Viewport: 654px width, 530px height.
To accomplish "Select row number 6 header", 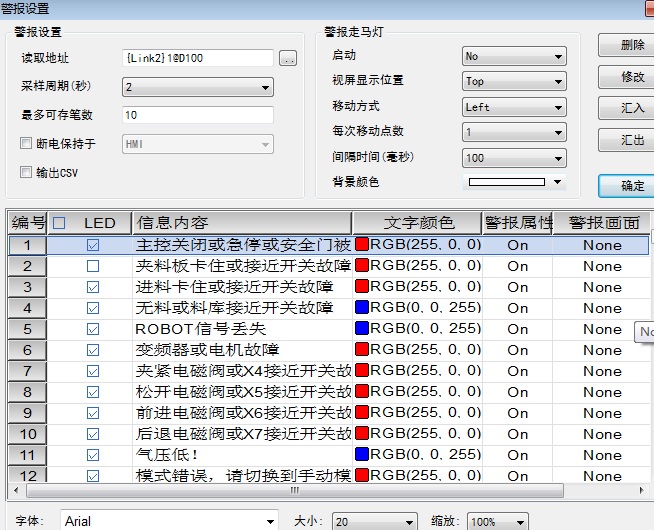I will point(28,350).
